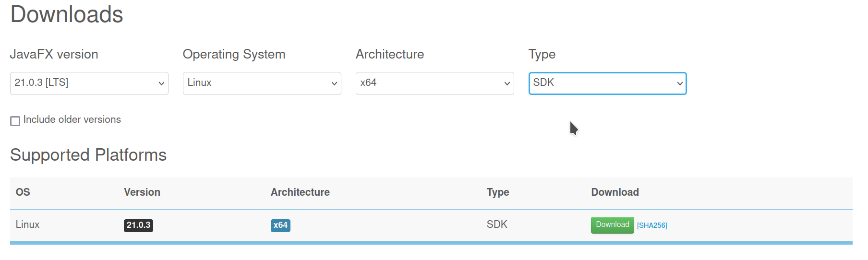Click the Type column header in table

click(498, 192)
